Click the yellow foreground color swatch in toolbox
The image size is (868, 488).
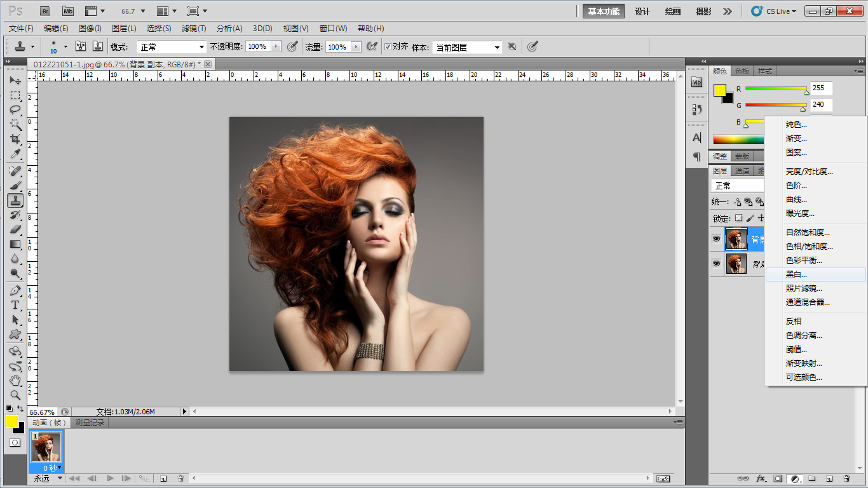click(x=11, y=421)
